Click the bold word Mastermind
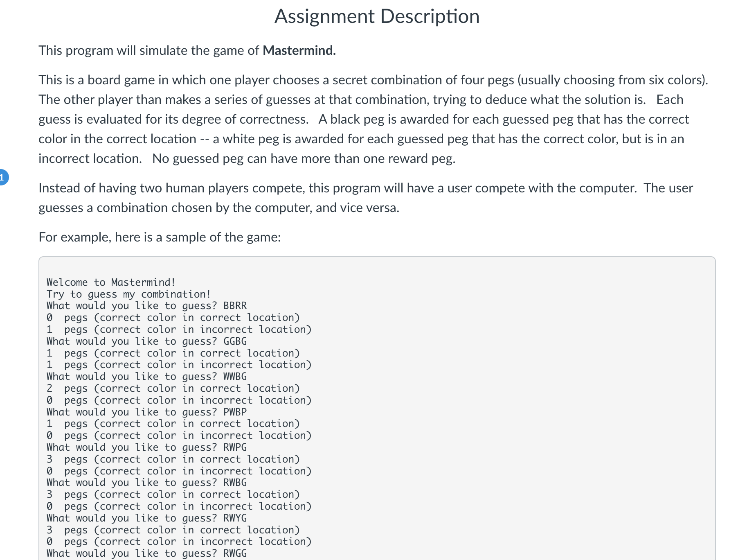756x560 pixels. point(298,51)
